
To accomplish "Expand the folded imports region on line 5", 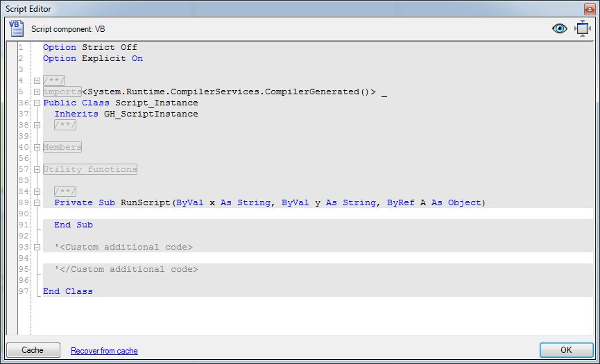I will [37, 92].
